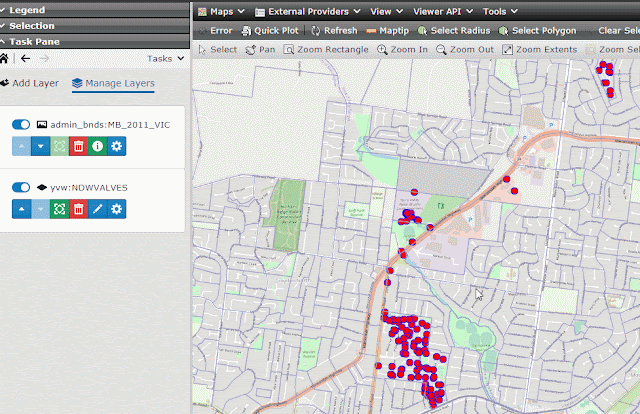The image size is (640, 414).
Task: Move yvw:NDWVALVES layer up
Action: point(22,209)
